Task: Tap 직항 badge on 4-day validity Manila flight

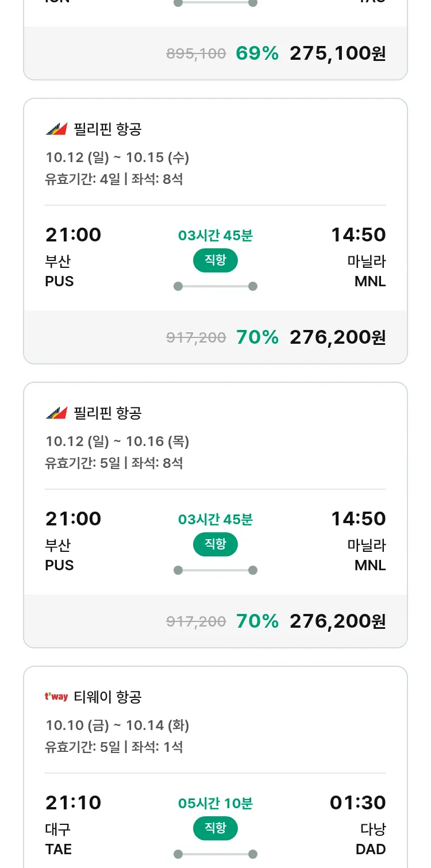Action: click(215, 260)
